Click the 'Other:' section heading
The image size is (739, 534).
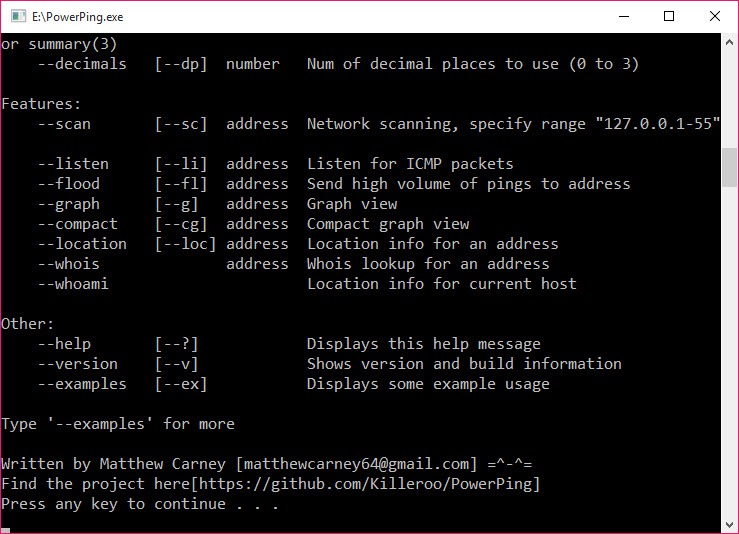pos(28,324)
